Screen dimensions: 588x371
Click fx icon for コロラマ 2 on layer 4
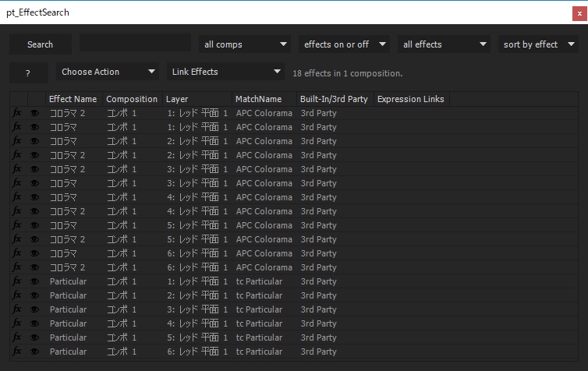(17, 211)
